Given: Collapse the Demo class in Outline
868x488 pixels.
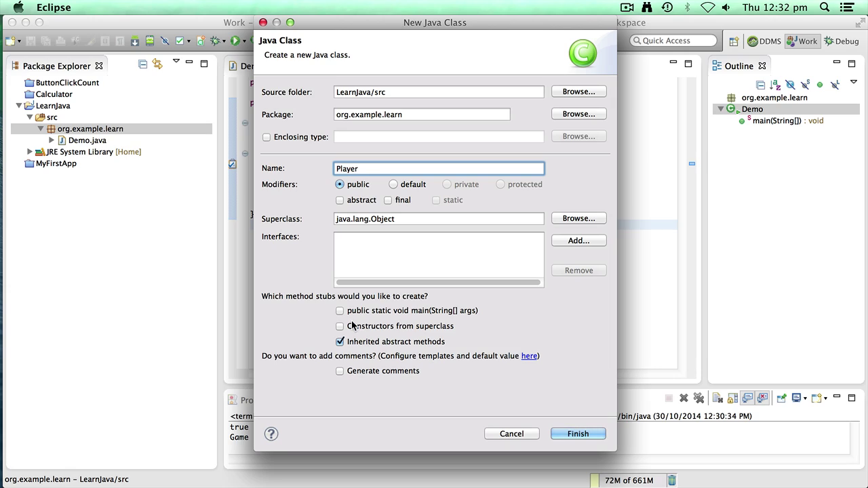Looking at the screenshot, I should tap(721, 109).
